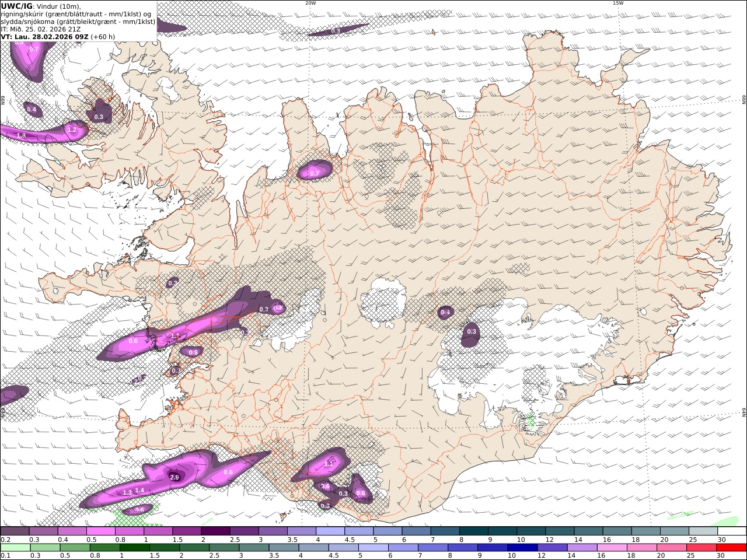Choose the dark teal 9–10 upper legend swatch

[502, 531]
